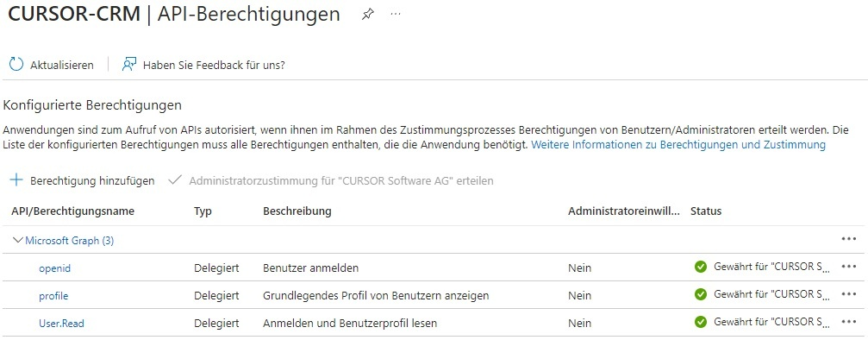This screenshot has height=340, width=868.
Task: Click the Status column header
Action: [706, 211]
